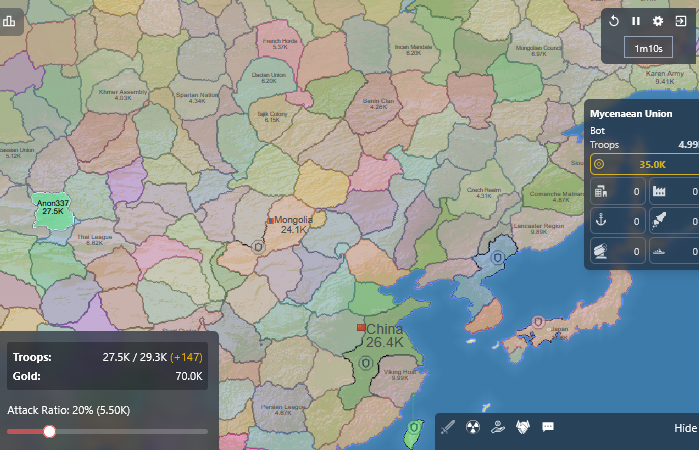
Task: Click the replay/restart arrow icon
Action: pyautogui.click(x=613, y=21)
